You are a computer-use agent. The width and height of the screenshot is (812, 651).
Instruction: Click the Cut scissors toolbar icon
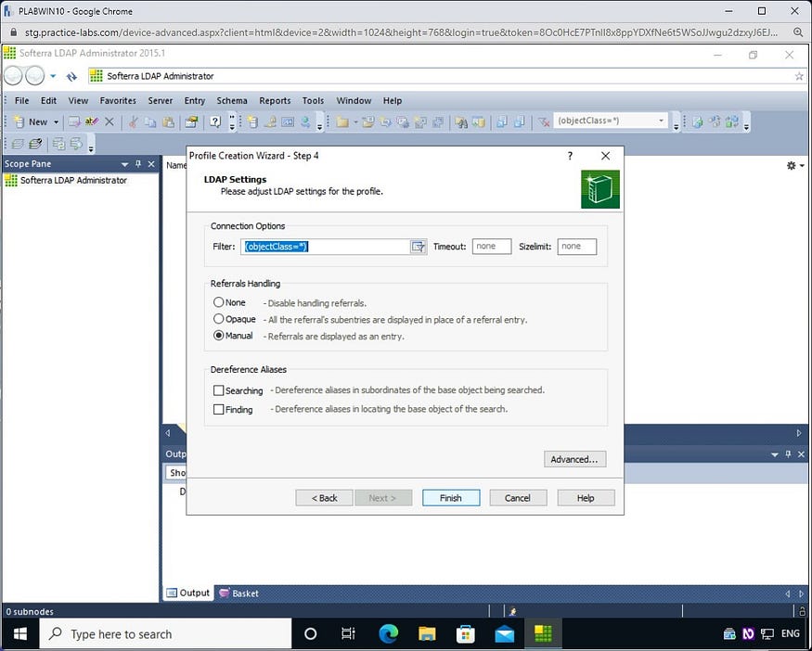click(133, 121)
